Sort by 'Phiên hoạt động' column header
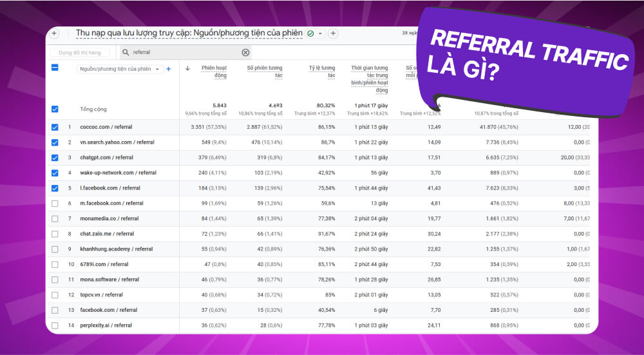The width and height of the screenshot is (644, 355). [x=214, y=72]
